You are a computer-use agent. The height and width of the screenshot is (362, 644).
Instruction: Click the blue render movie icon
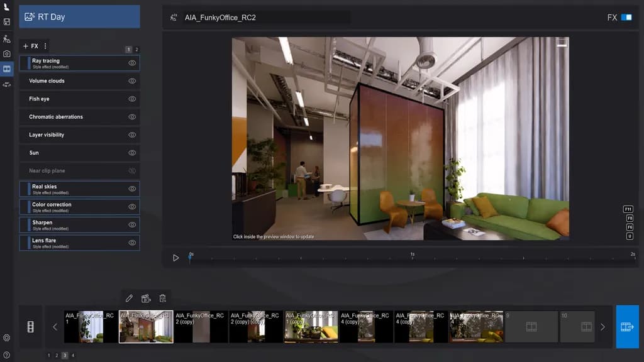tap(627, 327)
